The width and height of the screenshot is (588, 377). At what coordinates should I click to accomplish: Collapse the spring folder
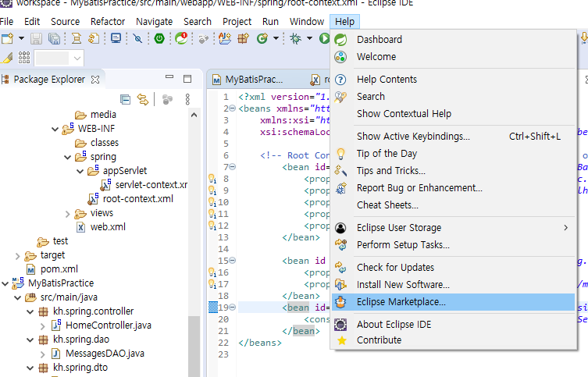pyautogui.click(x=67, y=158)
